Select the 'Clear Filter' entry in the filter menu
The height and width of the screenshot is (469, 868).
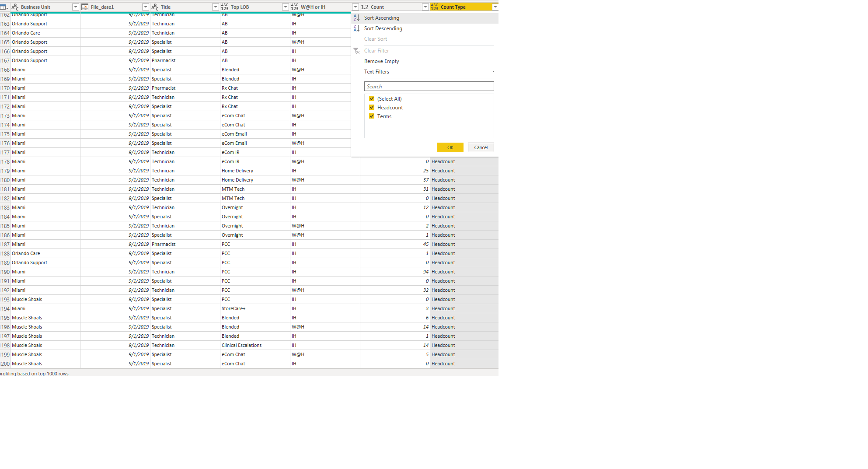point(425,51)
